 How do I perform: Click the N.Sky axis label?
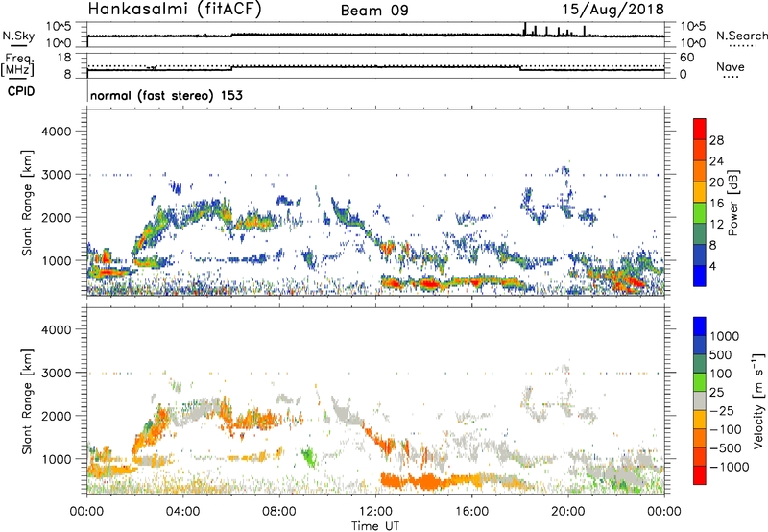[18, 36]
